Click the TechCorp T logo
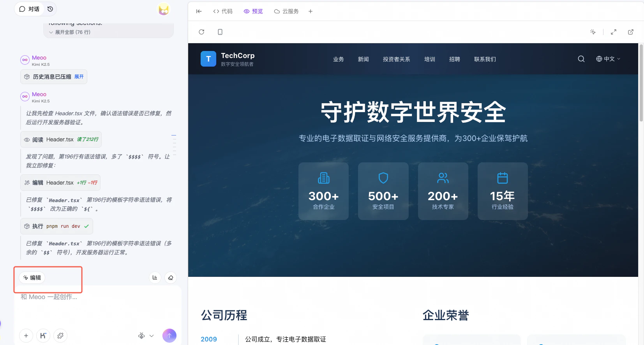The width and height of the screenshot is (644, 345). coord(208,59)
